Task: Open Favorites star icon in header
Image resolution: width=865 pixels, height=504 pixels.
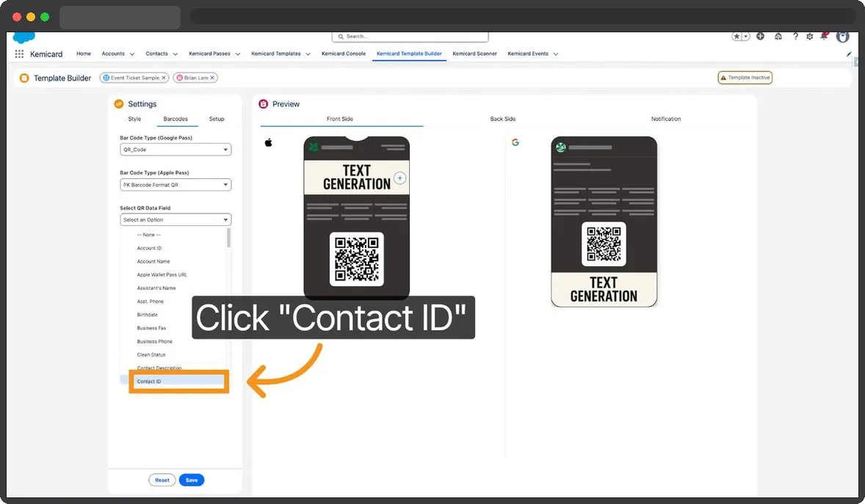Action: coord(736,37)
